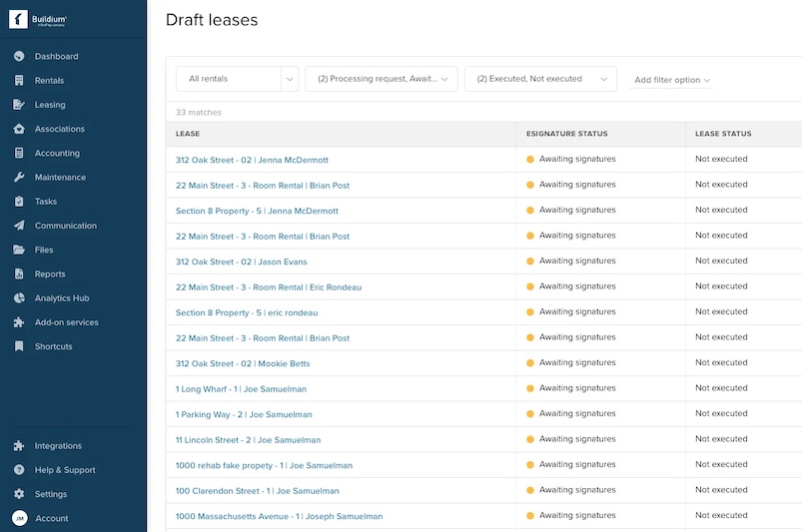
Task: Click the Buildium logo
Action: (x=39, y=19)
